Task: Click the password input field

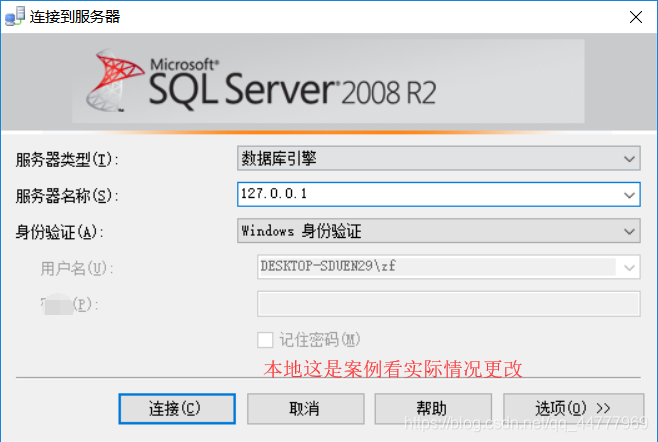Action: 449,304
